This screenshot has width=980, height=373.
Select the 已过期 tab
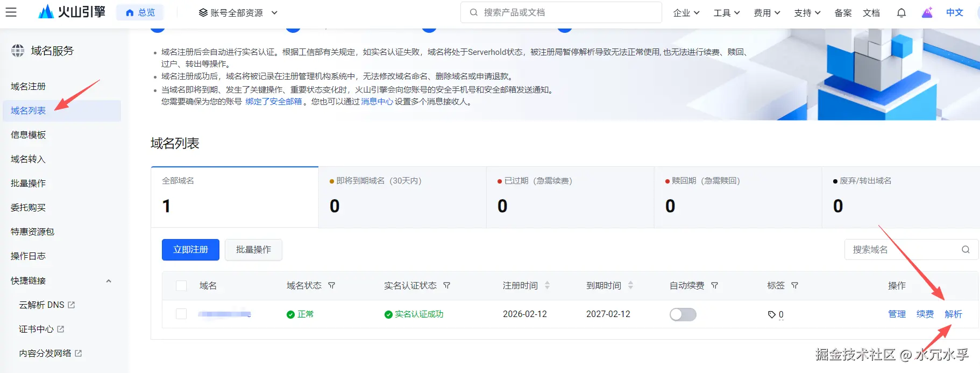(x=570, y=197)
